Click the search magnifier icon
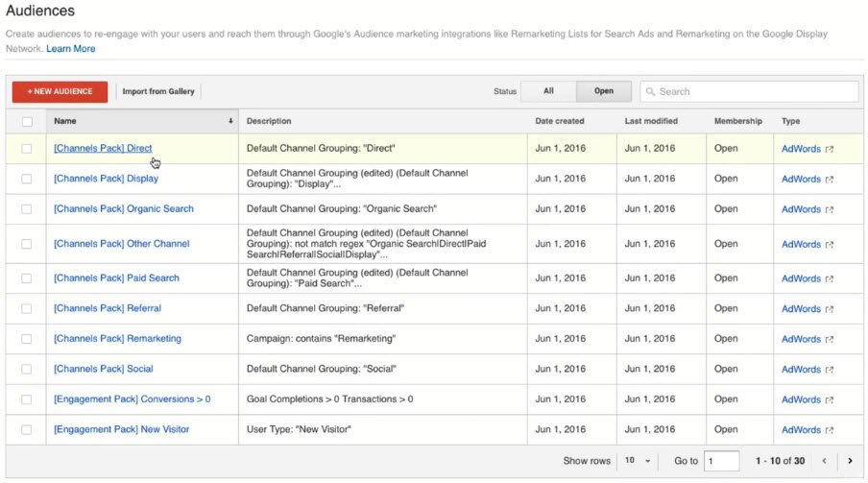This screenshot has width=868, height=483. [651, 92]
